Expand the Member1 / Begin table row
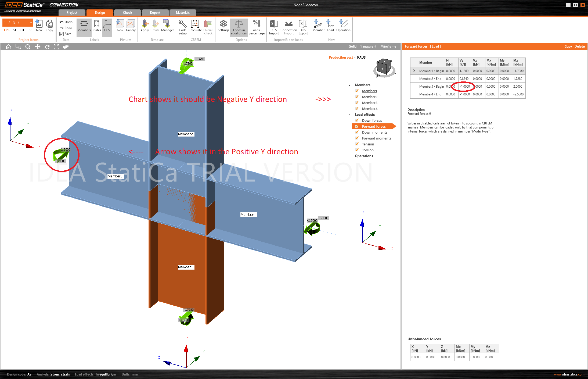588x379 pixels. pos(414,71)
